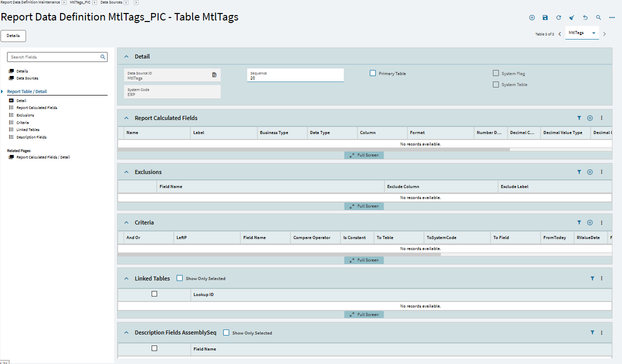622x364 pixels.
Task: Filter the Exclusions grid
Action: click(579, 172)
